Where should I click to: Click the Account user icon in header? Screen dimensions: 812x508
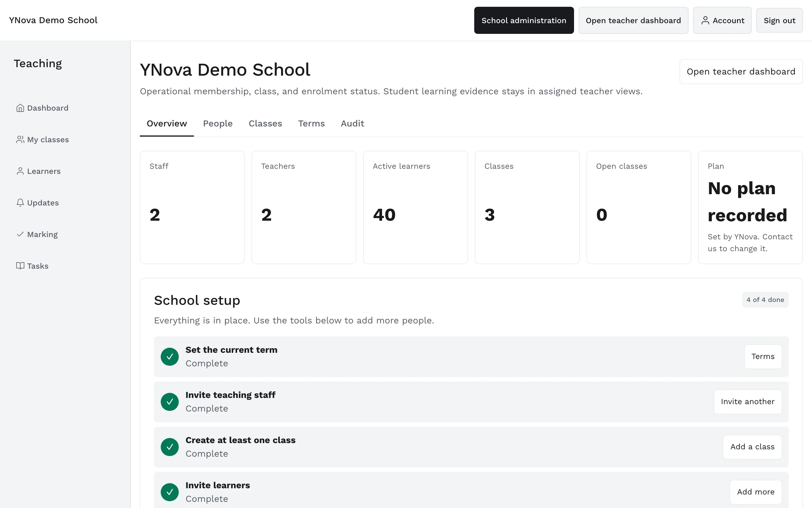(705, 21)
